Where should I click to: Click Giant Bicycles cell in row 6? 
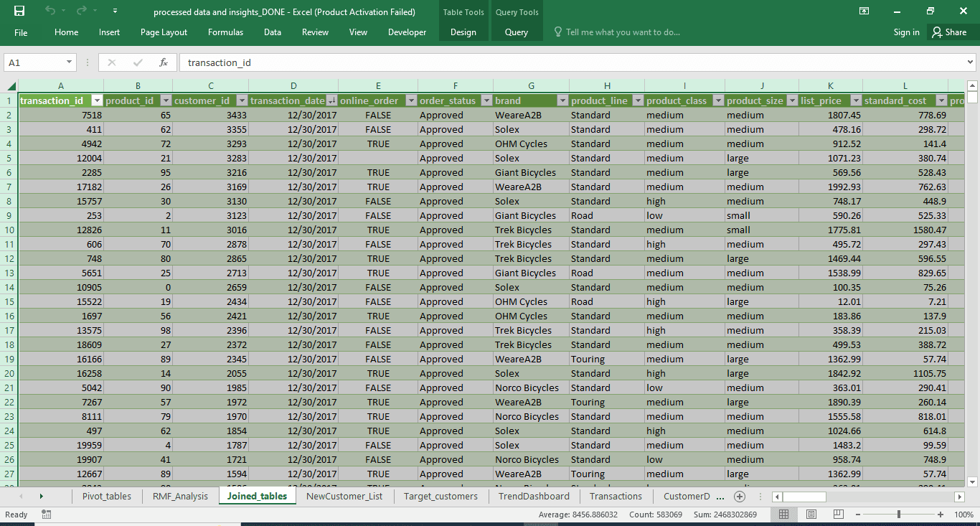tap(531, 172)
